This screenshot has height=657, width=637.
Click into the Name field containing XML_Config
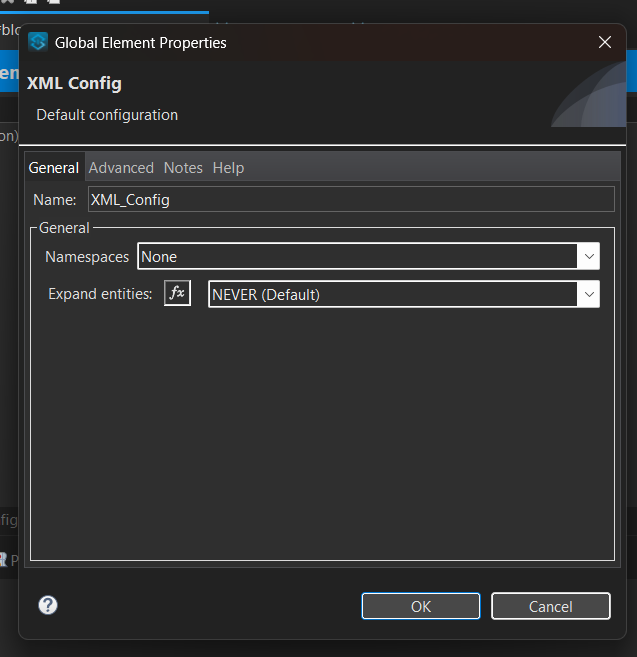350,199
